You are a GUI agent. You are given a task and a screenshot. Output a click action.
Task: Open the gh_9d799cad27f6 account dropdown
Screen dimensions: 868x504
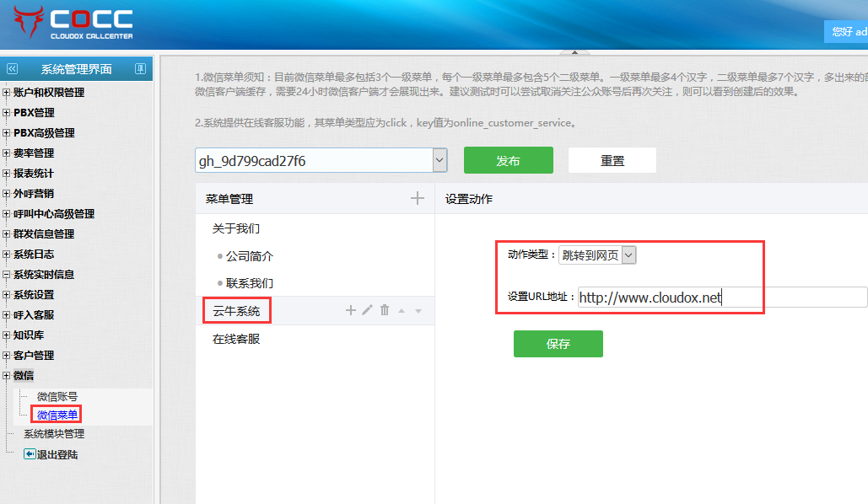coord(439,160)
